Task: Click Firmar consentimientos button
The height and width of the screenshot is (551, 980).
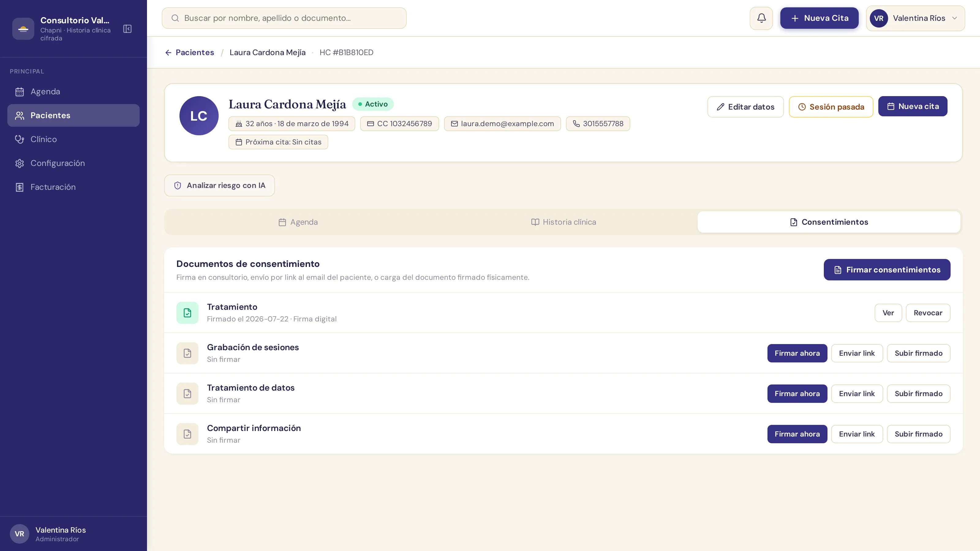Action: click(887, 270)
